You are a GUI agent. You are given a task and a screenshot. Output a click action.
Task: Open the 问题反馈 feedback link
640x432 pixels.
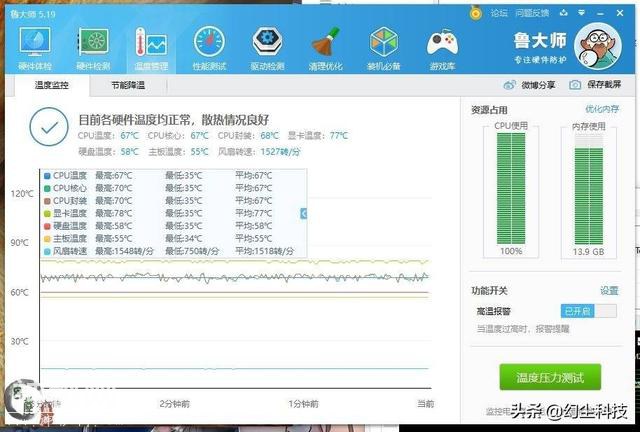coord(532,13)
